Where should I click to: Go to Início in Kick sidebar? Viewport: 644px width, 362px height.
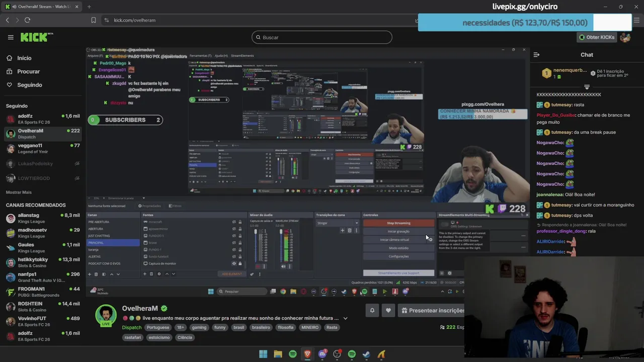[x=19, y=58]
